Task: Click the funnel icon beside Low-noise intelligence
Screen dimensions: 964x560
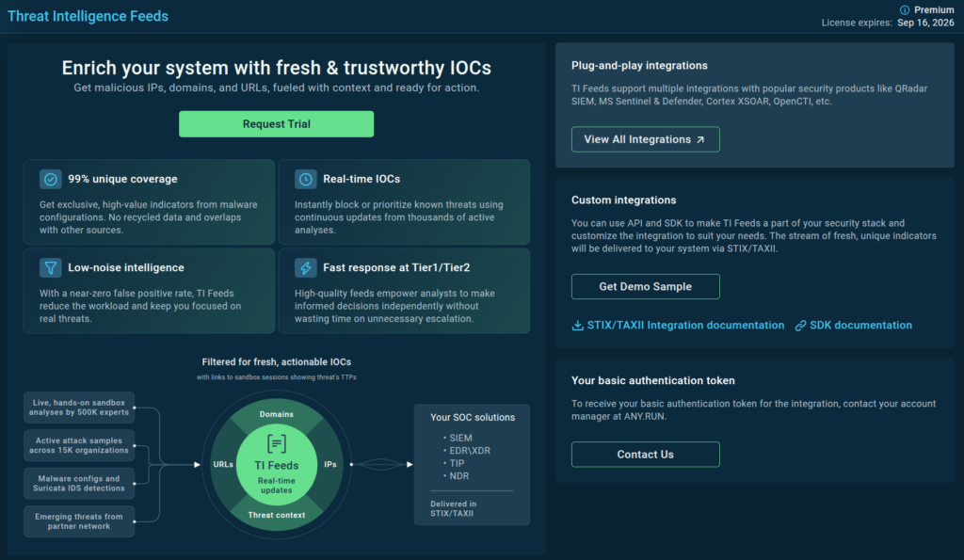Action: [51, 268]
